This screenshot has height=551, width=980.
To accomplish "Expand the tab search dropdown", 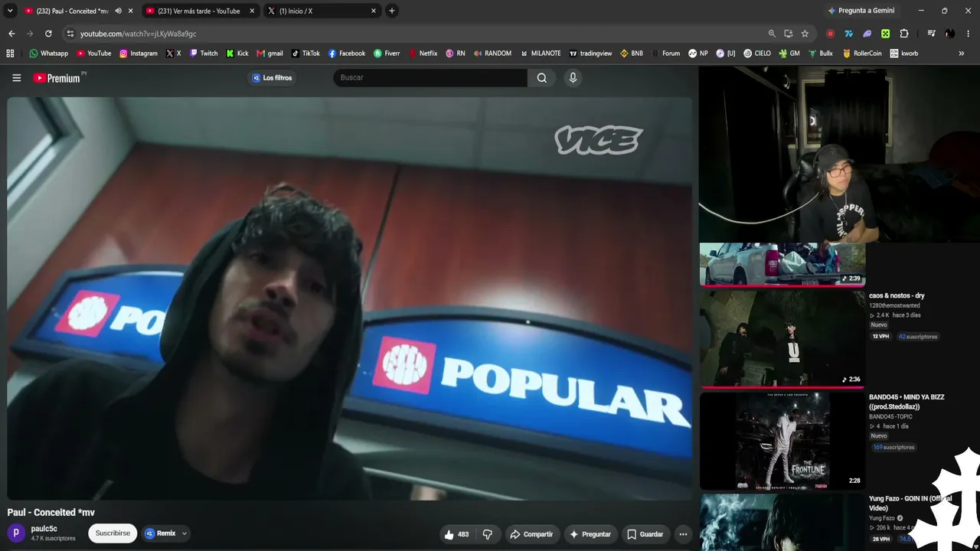I will pyautogui.click(x=10, y=11).
